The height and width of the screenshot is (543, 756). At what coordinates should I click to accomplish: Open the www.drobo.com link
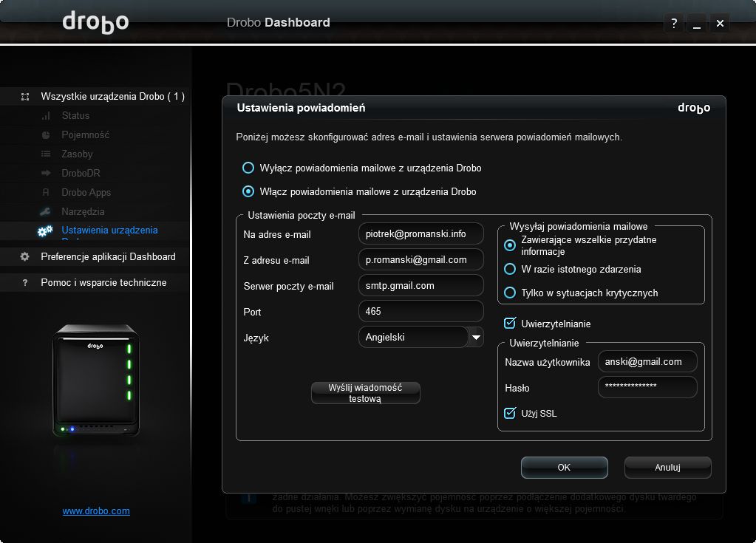pos(96,510)
